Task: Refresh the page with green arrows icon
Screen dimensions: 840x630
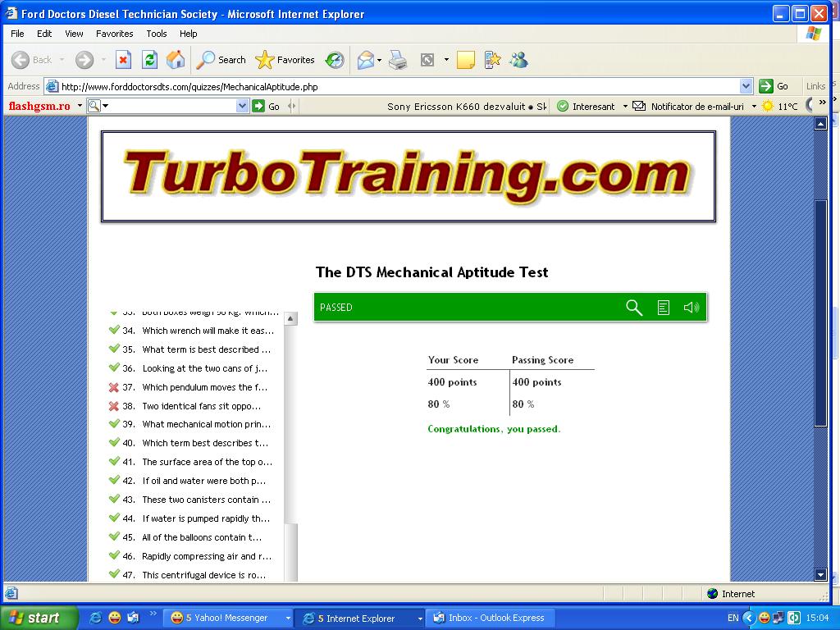Action: coord(149,60)
